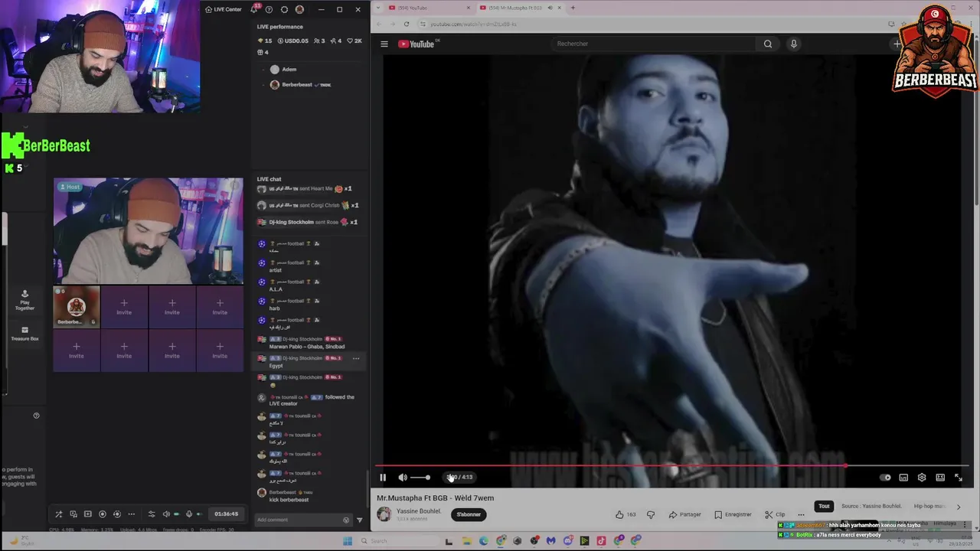The width and height of the screenshot is (980, 551).
Task: Open Treasure Box panel
Action: click(24, 334)
